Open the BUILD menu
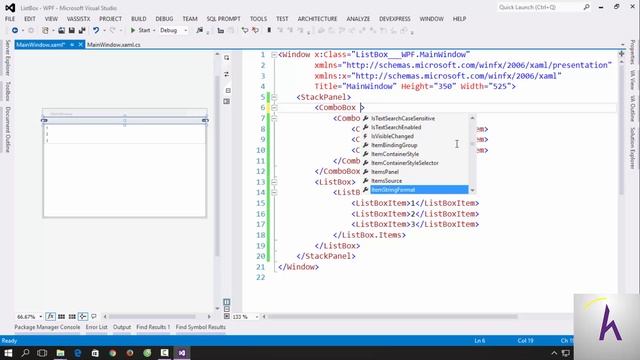The height and width of the screenshot is (360, 640). pos(139,19)
